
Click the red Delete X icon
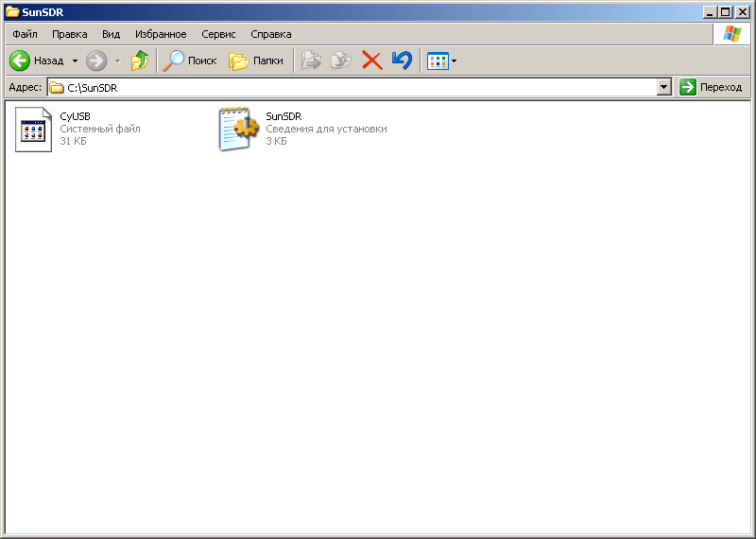371,61
